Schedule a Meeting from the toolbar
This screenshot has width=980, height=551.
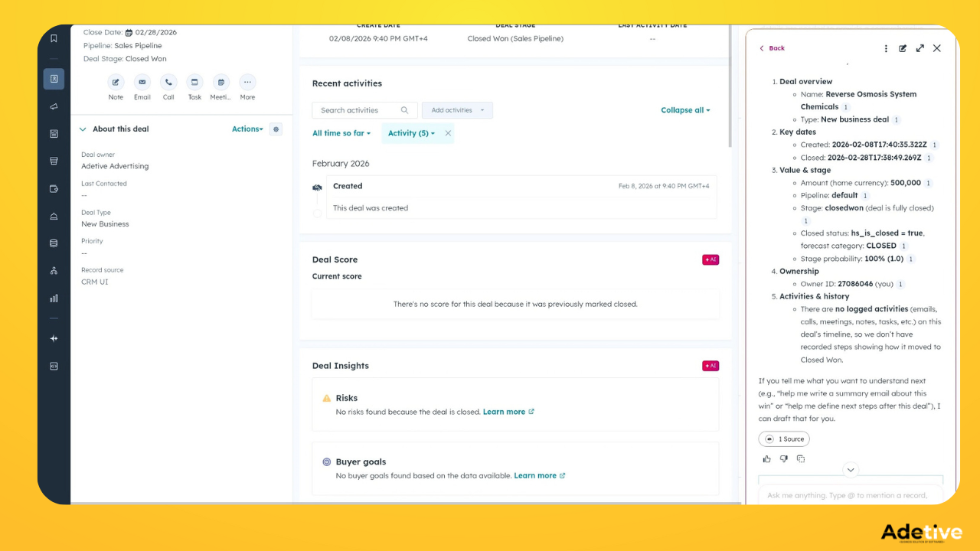pyautogui.click(x=220, y=82)
